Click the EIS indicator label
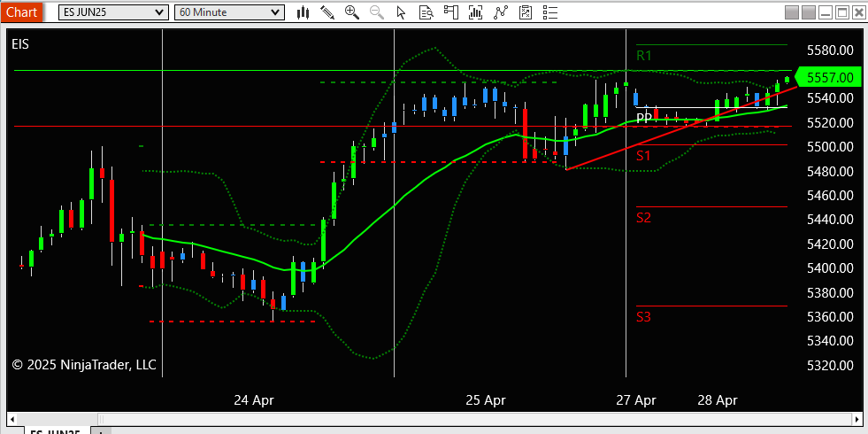This screenshot has width=868, height=434. pos(20,44)
